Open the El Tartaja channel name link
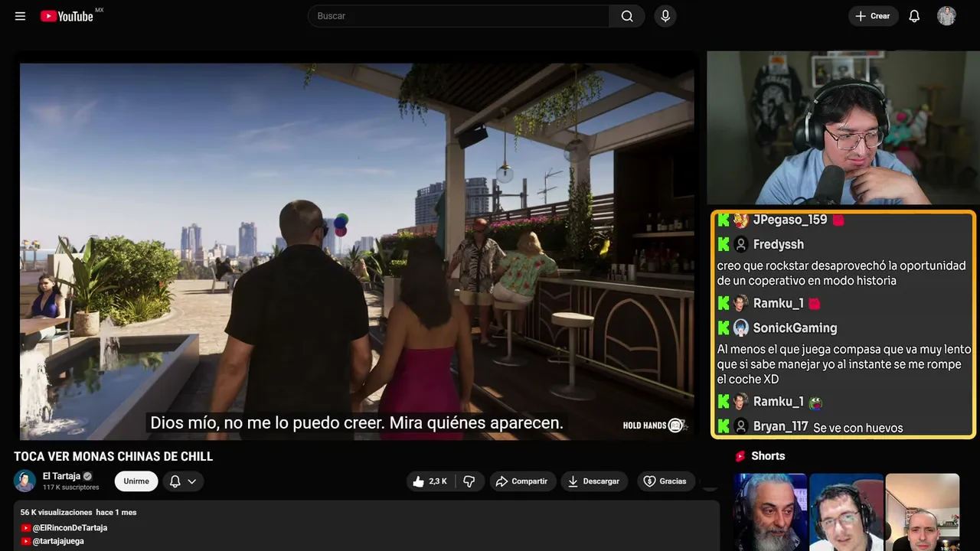Viewport: 980px width, 551px height. click(x=61, y=476)
